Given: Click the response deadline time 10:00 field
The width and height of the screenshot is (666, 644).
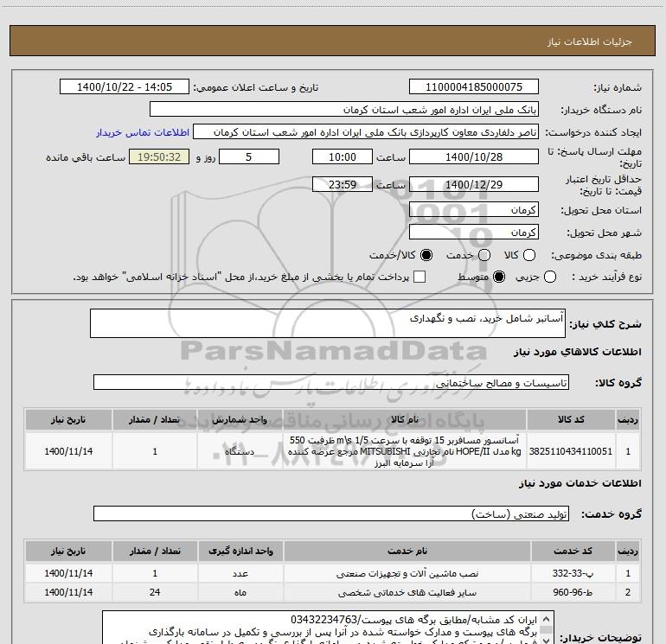Looking at the screenshot, I should click(343, 156).
